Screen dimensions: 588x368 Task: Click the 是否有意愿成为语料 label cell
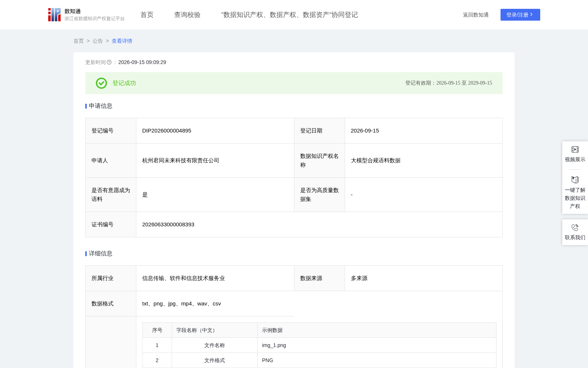pyautogui.click(x=111, y=195)
